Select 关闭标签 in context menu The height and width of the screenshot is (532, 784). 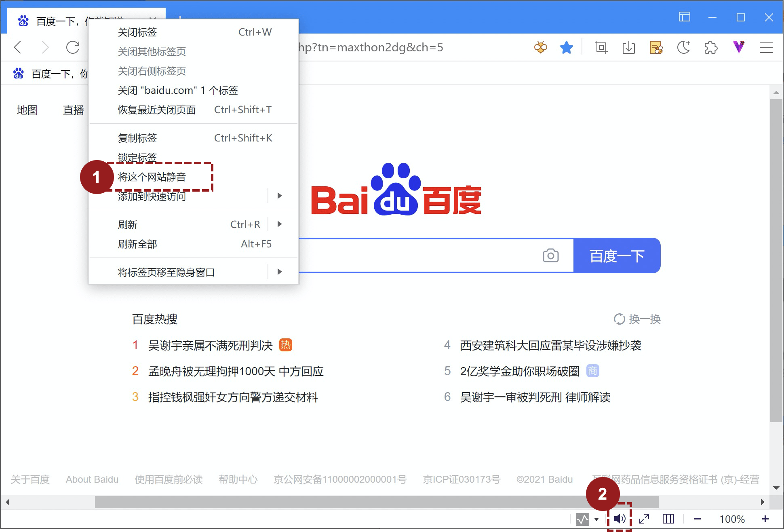tap(193, 32)
